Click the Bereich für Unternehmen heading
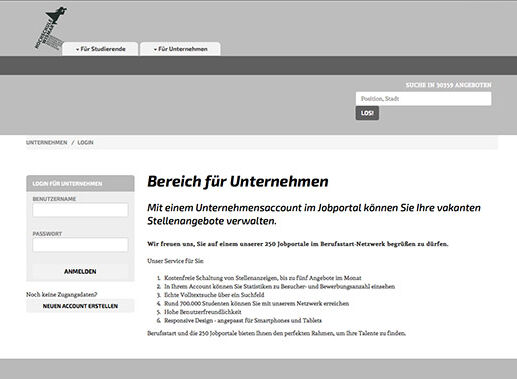This screenshot has height=379, width=517. click(238, 182)
